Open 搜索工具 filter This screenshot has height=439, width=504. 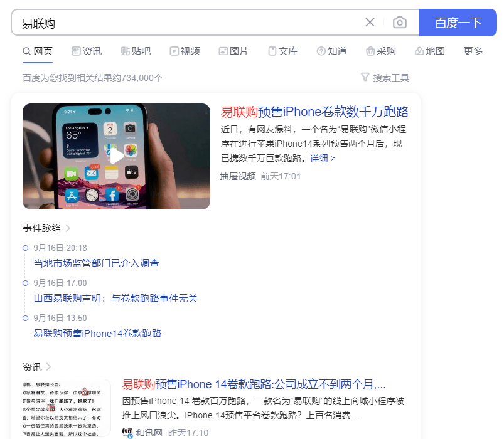click(x=385, y=77)
